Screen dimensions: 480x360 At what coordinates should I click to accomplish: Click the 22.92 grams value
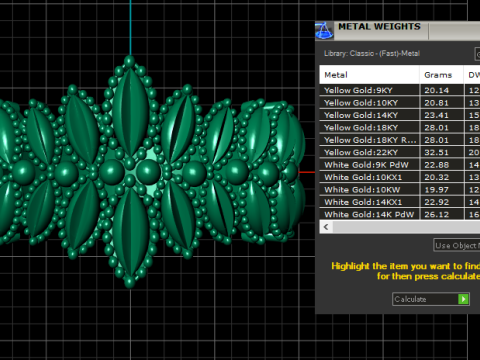click(x=436, y=202)
